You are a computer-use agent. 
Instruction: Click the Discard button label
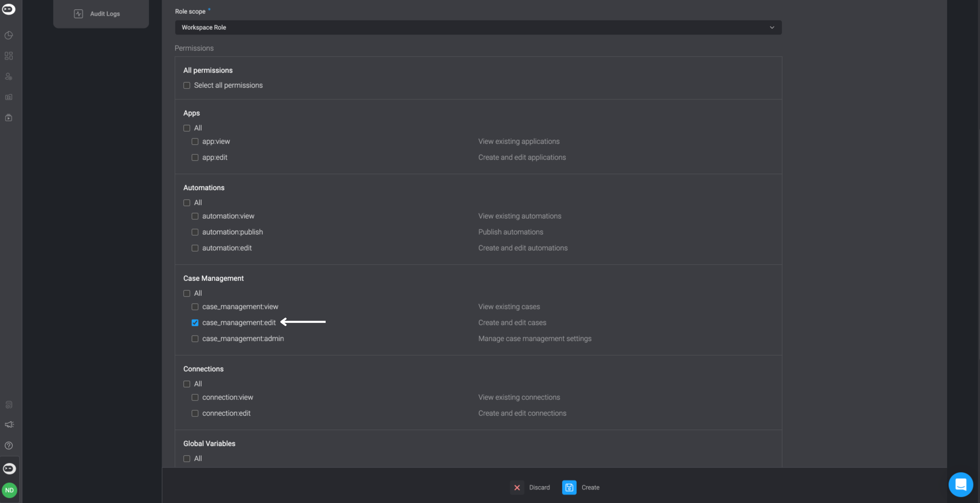coord(539,488)
